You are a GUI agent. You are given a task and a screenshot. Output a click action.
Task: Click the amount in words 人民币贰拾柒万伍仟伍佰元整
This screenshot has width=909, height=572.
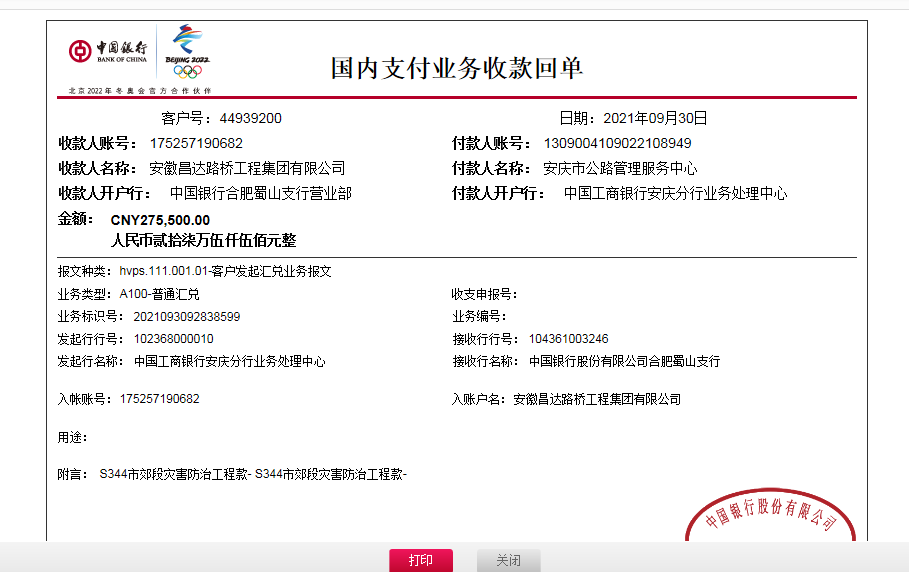coord(203,241)
